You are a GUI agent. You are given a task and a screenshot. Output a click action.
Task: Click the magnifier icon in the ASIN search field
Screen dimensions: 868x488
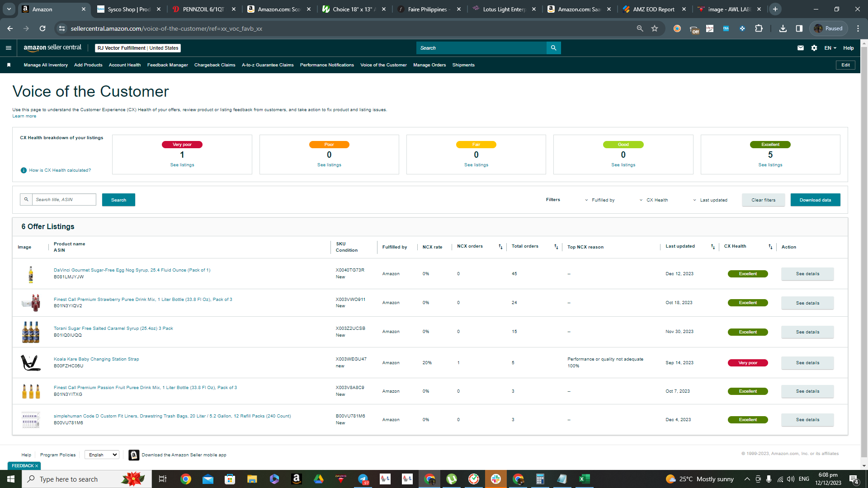coord(26,199)
